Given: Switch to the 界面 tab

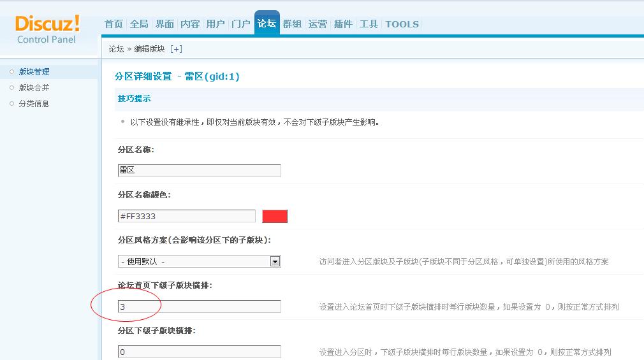Looking at the screenshot, I should point(165,24).
